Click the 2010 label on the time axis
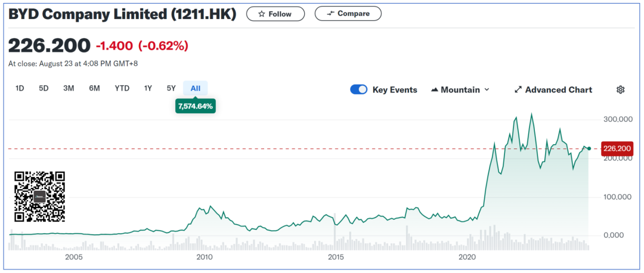 tap(205, 257)
